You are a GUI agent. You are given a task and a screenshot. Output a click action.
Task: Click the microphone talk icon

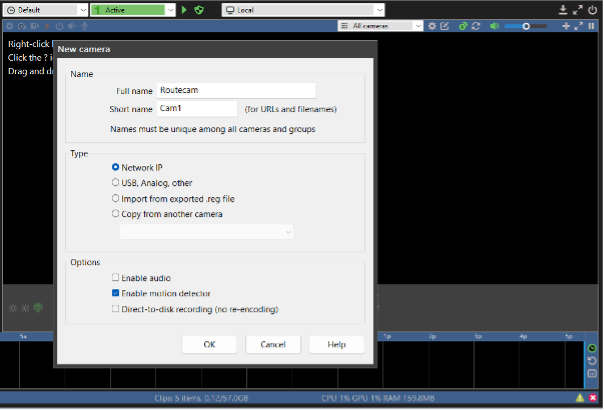point(84,26)
